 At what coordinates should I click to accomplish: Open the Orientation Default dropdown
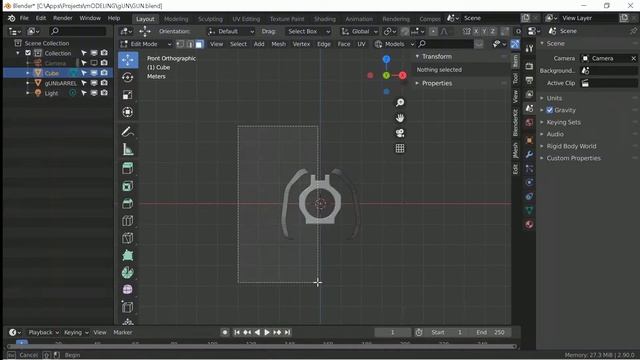click(231, 31)
